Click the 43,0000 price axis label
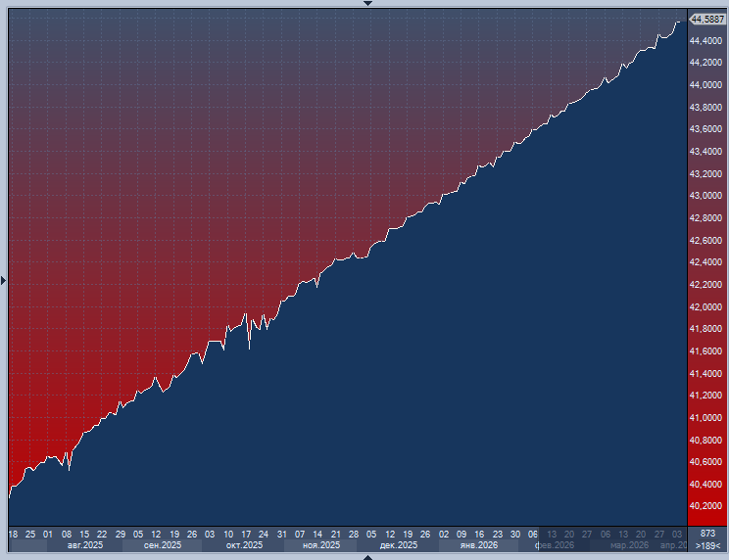The height and width of the screenshot is (560, 729). click(706, 196)
